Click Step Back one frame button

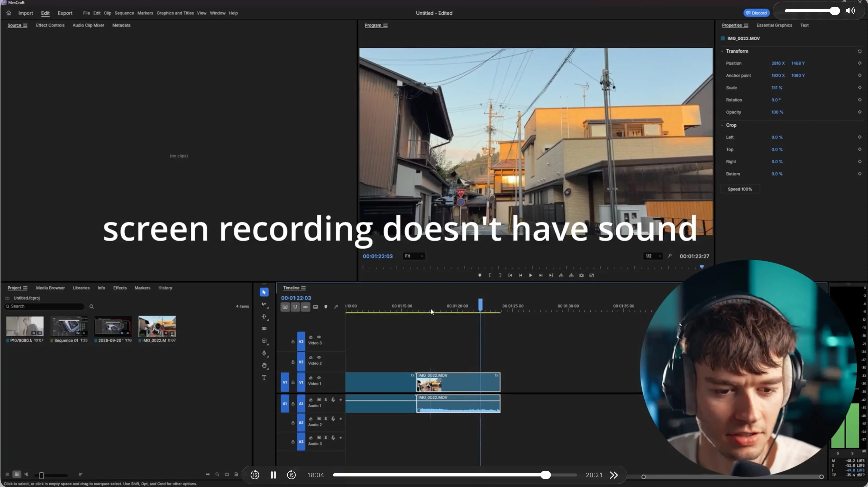(520, 275)
